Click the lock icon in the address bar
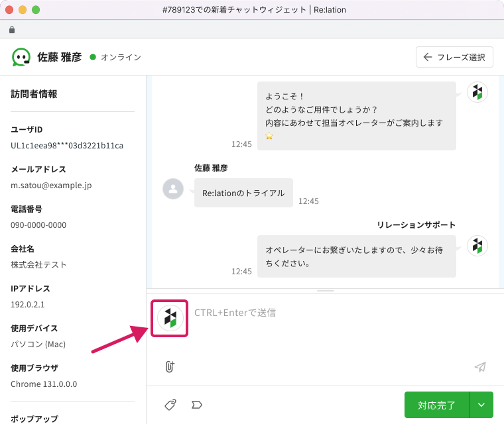 coord(12,30)
